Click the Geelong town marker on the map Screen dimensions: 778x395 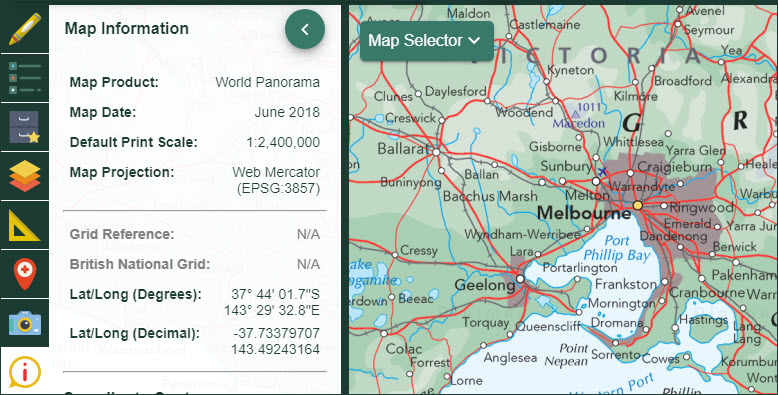(520, 279)
